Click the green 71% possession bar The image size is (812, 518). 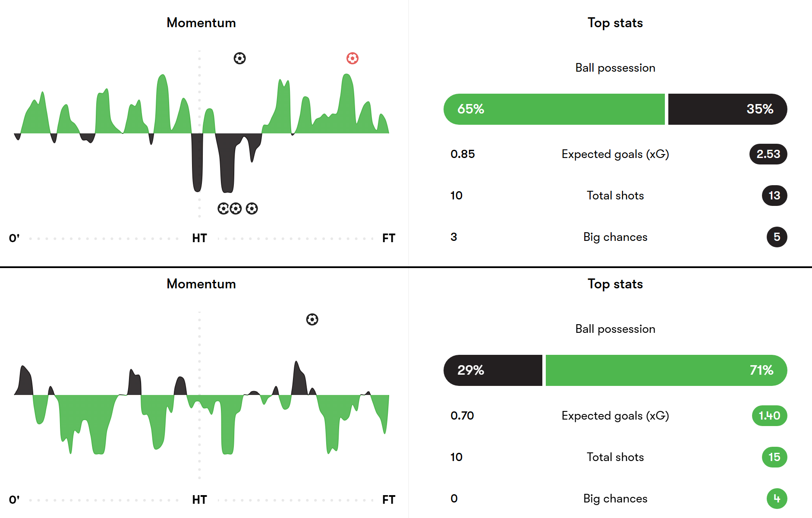666,370
